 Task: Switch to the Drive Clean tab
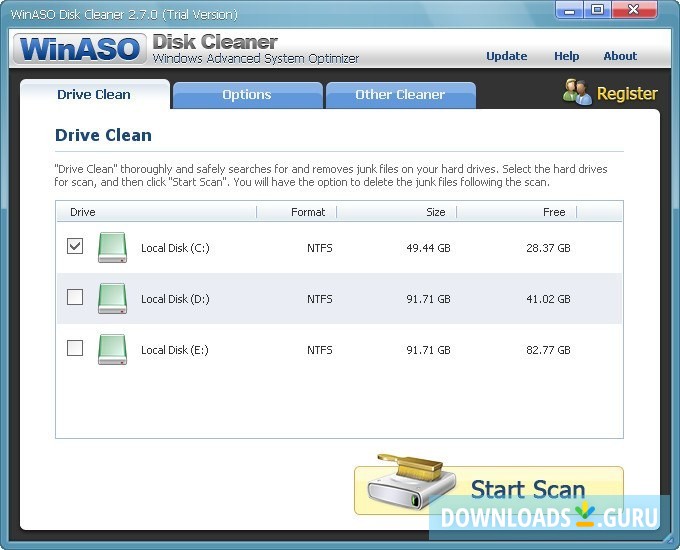tap(94, 95)
